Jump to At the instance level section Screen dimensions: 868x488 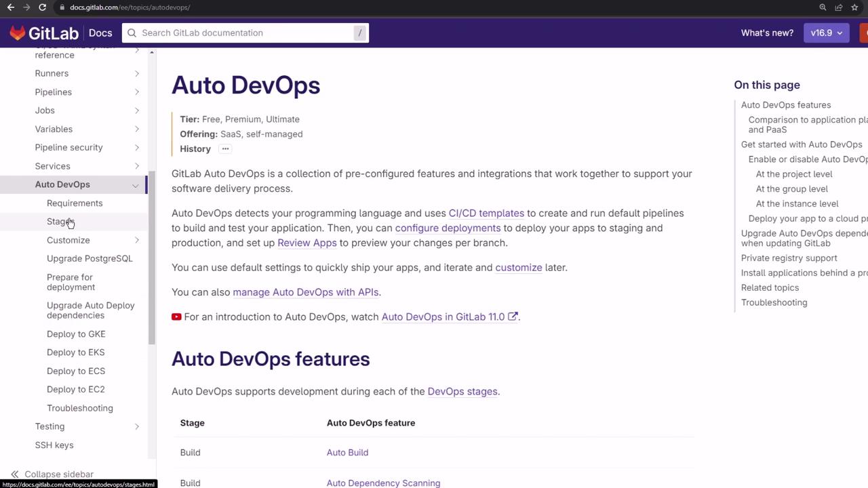pyautogui.click(x=797, y=203)
